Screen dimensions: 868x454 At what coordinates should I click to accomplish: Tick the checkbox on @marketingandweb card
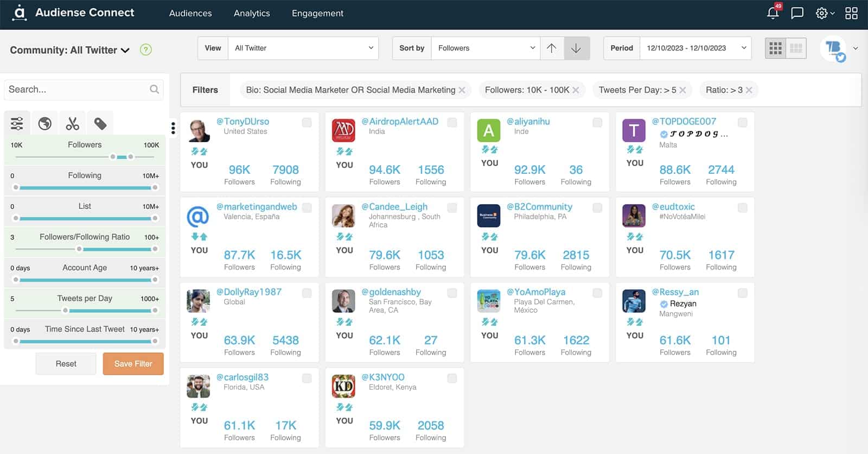click(x=307, y=208)
